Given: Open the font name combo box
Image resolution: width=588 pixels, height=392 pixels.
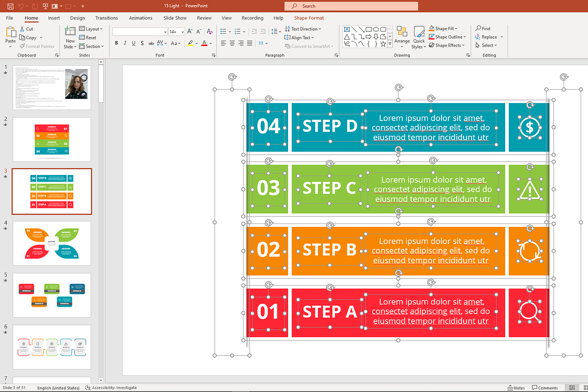Looking at the screenshot, I should pos(140,31).
